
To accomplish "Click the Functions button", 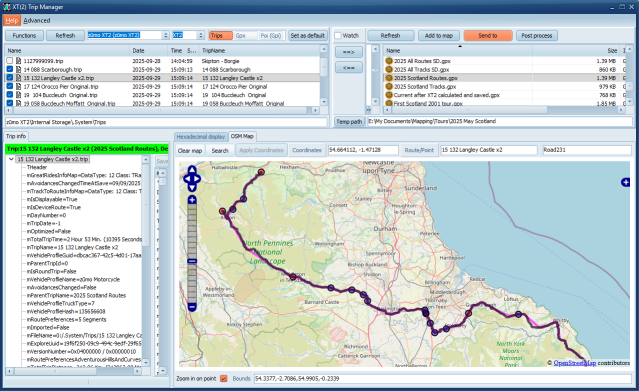I will point(24,35).
